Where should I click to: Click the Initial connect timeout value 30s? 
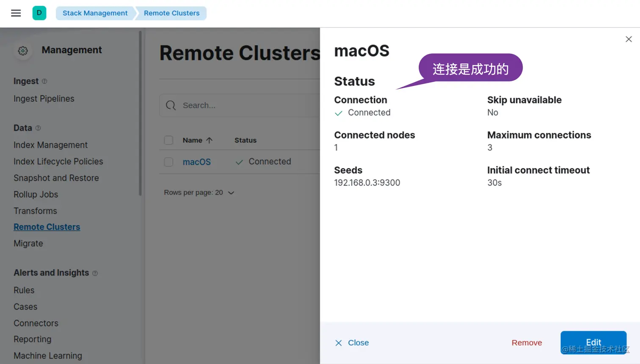[494, 182]
